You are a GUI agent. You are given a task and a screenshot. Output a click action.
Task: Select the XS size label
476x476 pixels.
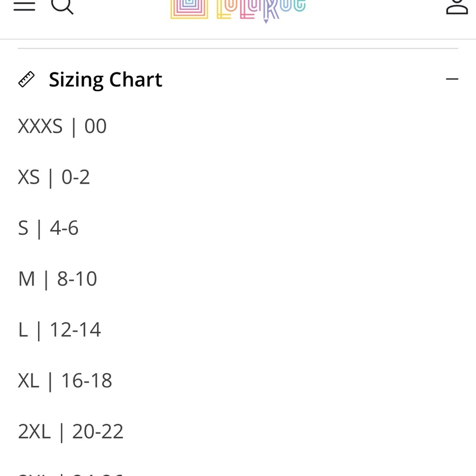tap(29, 178)
